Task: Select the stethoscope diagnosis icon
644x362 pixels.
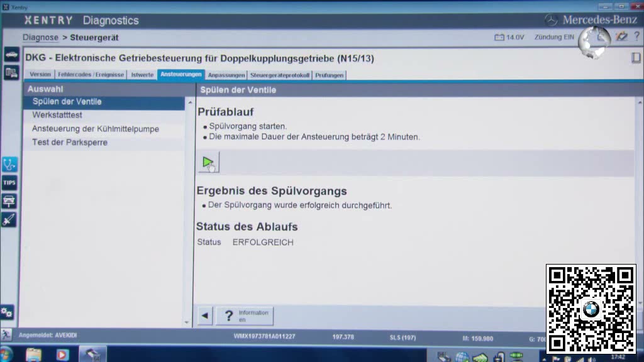Action: (x=9, y=165)
